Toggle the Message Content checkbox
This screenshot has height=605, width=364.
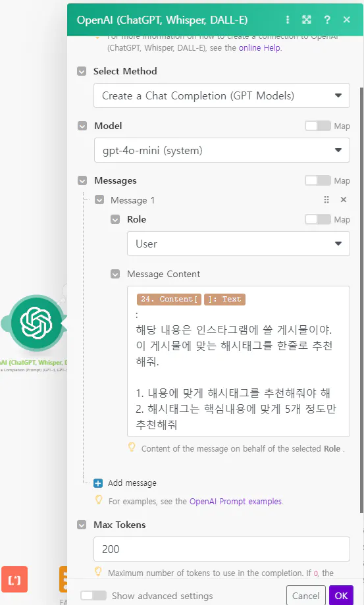pos(115,274)
